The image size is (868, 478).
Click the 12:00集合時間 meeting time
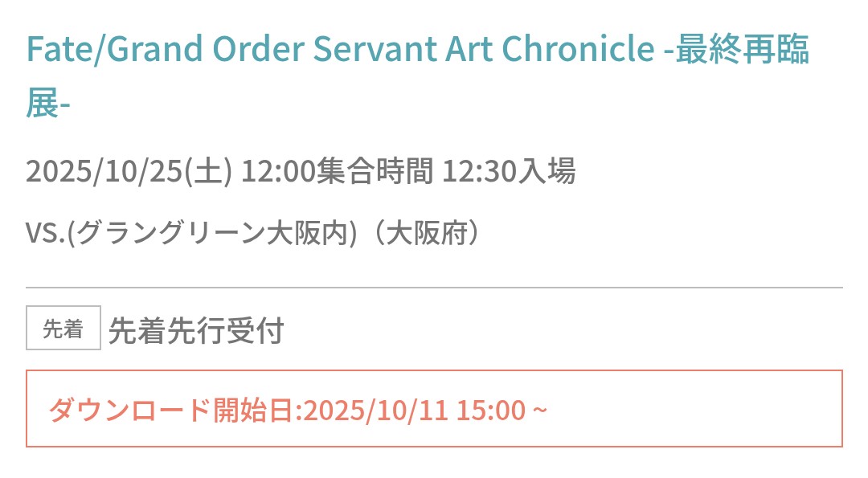pos(338,171)
